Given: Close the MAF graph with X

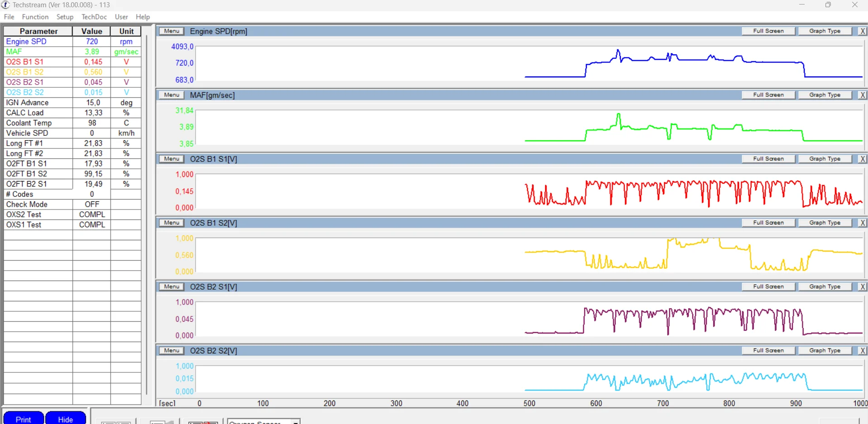Looking at the screenshot, I should tap(863, 95).
